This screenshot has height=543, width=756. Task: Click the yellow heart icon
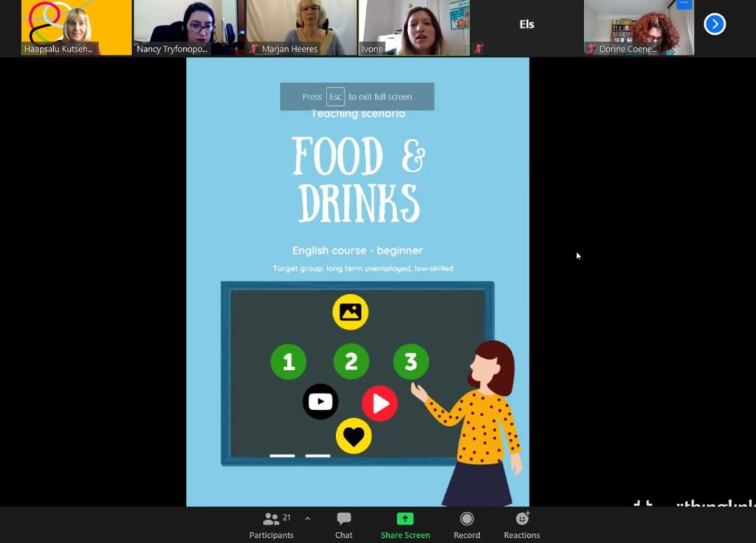point(354,436)
